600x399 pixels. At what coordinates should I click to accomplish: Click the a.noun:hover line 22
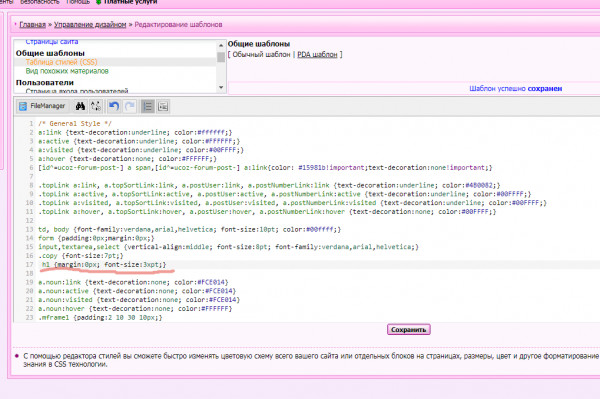[135, 309]
